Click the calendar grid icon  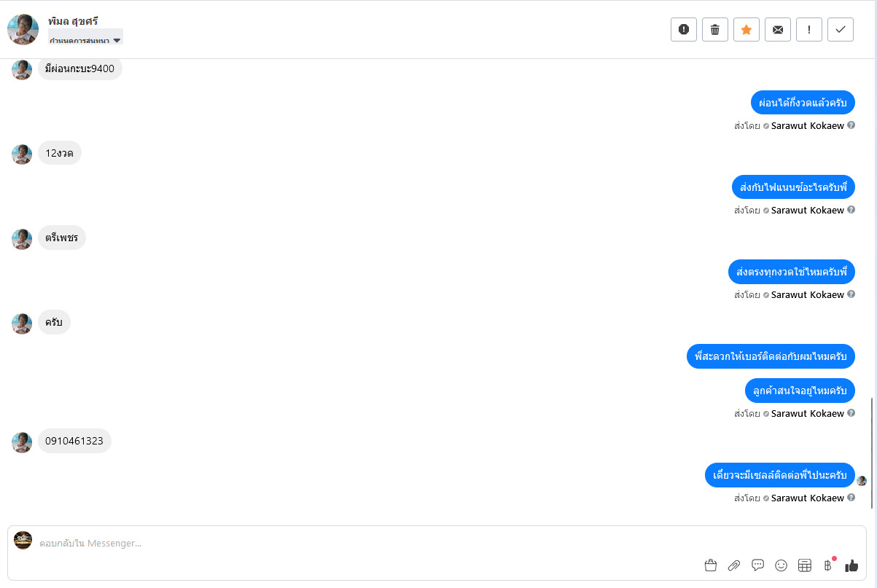[805, 565]
